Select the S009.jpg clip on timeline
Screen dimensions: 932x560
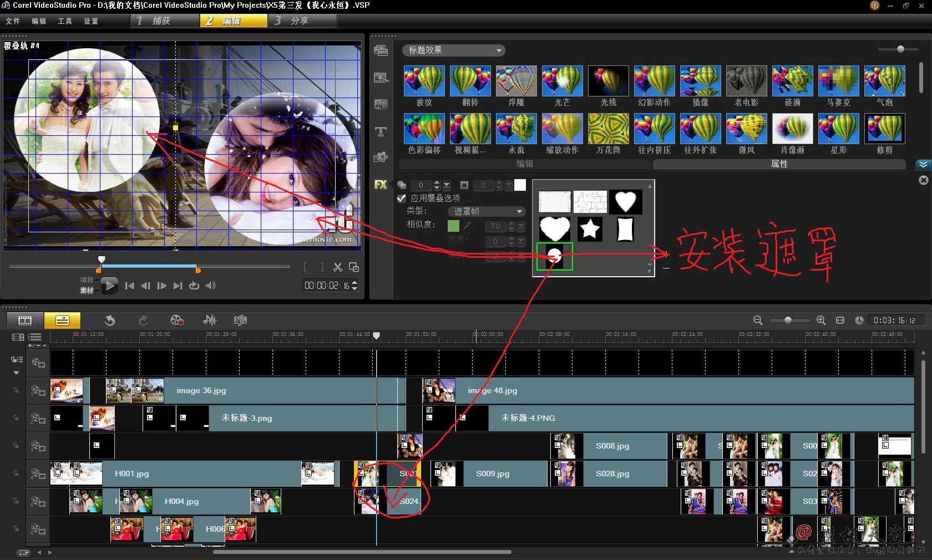489,474
